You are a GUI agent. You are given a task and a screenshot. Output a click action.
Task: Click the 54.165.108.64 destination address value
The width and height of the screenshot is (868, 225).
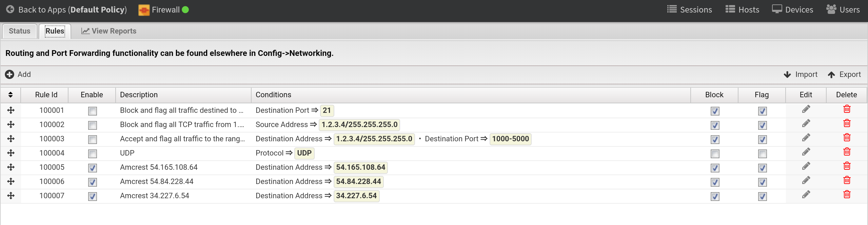(x=360, y=167)
